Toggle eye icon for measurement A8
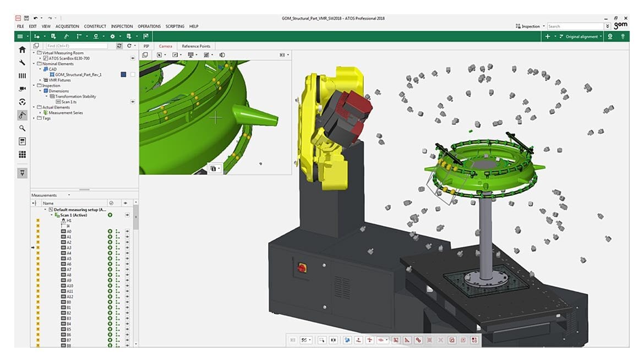Viewport: 644px width, 362px height. coord(127,275)
